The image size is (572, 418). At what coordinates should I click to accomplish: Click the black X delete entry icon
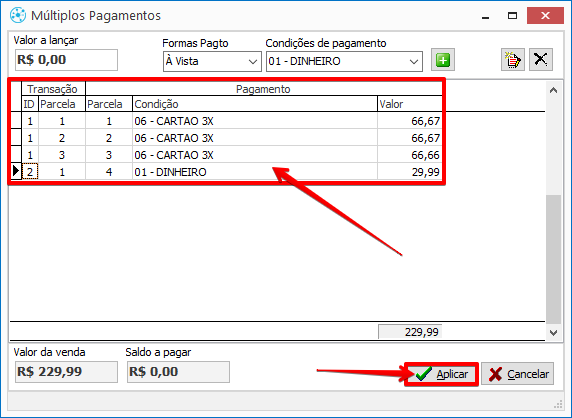pyautogui.click(x=541, y=59)
